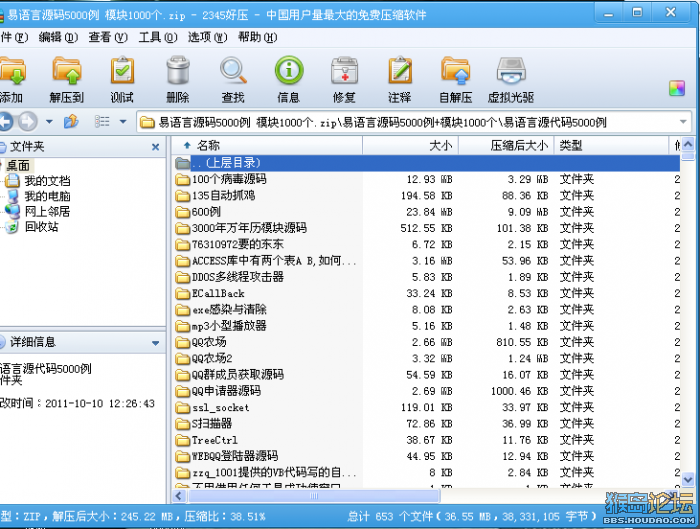Click the folder icon of QQ农场2
Screen dimensions: 700x529
pos(183,358)
